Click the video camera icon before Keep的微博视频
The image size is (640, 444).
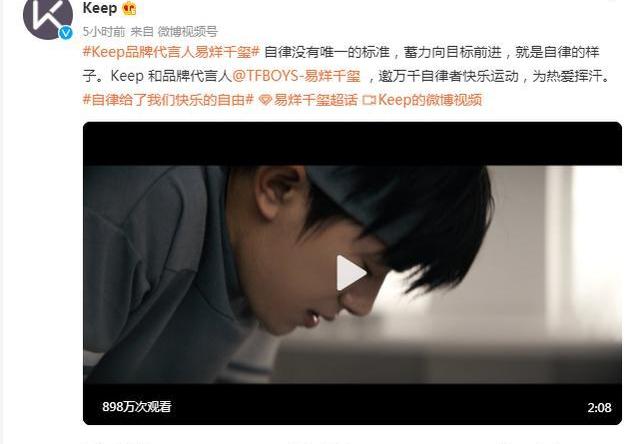369,100
